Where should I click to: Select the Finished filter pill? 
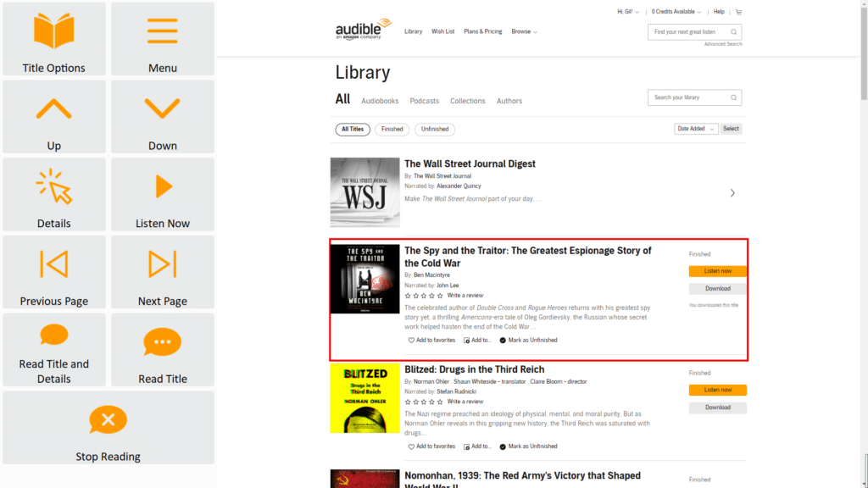[392, 130]
